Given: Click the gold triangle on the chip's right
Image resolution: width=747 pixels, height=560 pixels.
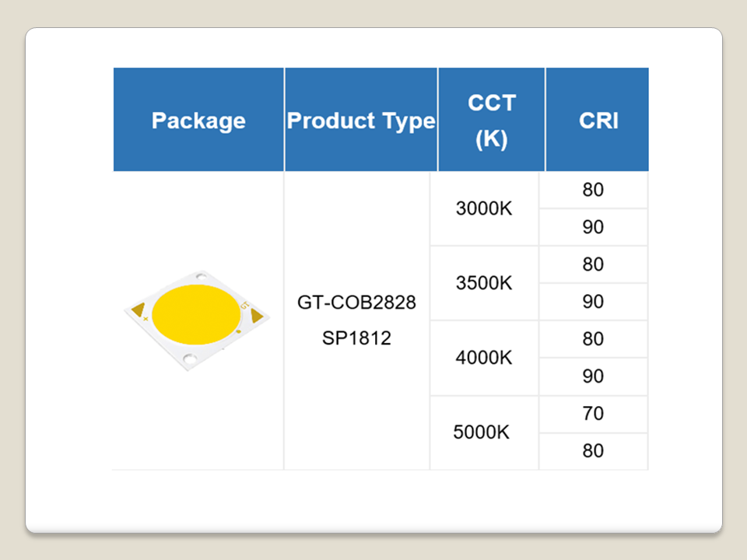Looking at the screenshot, I should coord(256,315).
